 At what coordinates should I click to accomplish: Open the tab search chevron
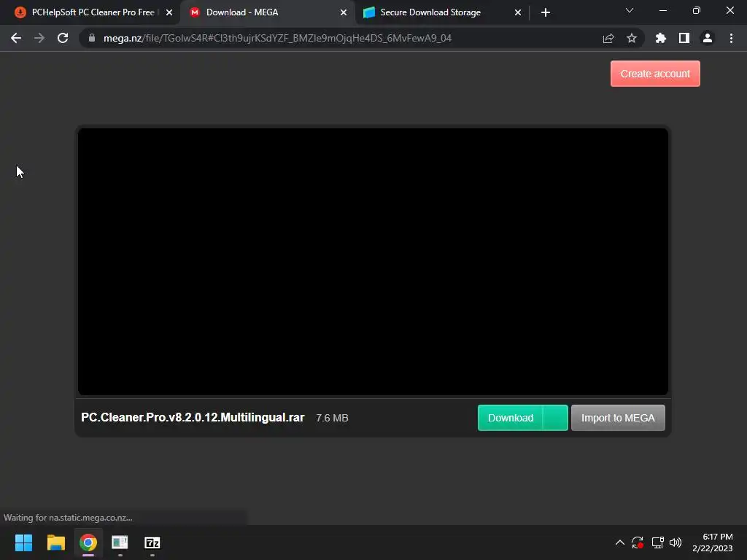(x=630, y=10)
